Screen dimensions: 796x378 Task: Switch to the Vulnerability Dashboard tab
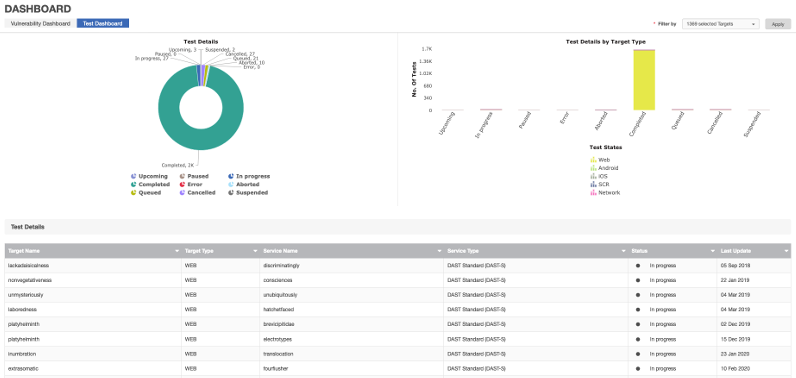tap(41, 23)
